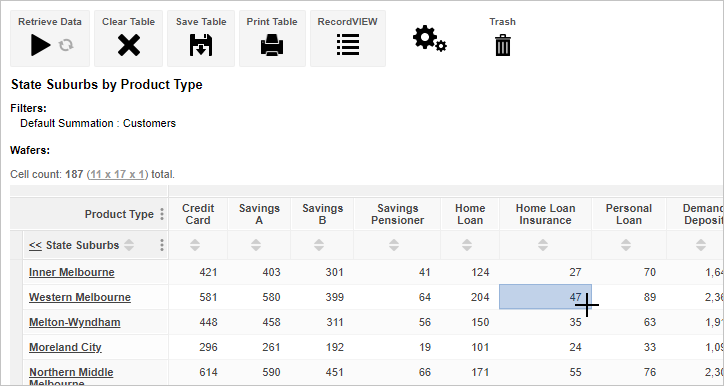Click the Savings Pensioner column header
This screenshot has width=724, height=386.
[398, 214]
